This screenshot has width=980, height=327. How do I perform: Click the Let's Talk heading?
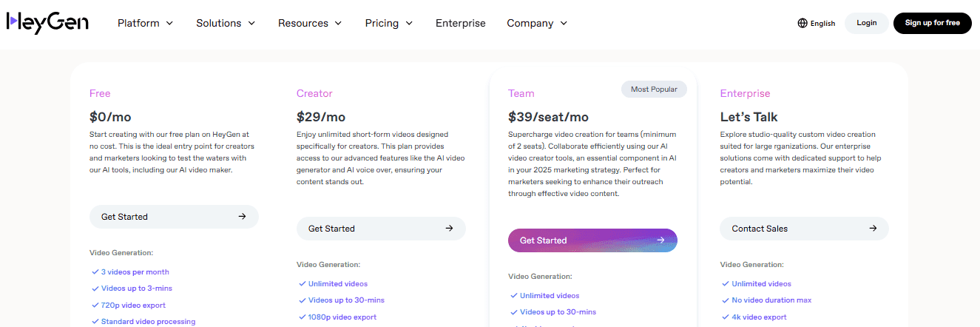(748, 117)
